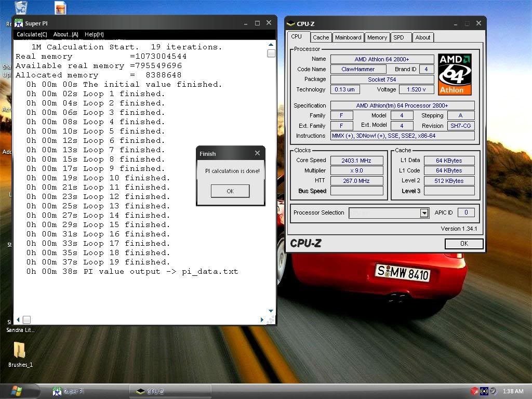Minimize the CPU-Z window
This screenshot has height=399, width=532.
455,24
